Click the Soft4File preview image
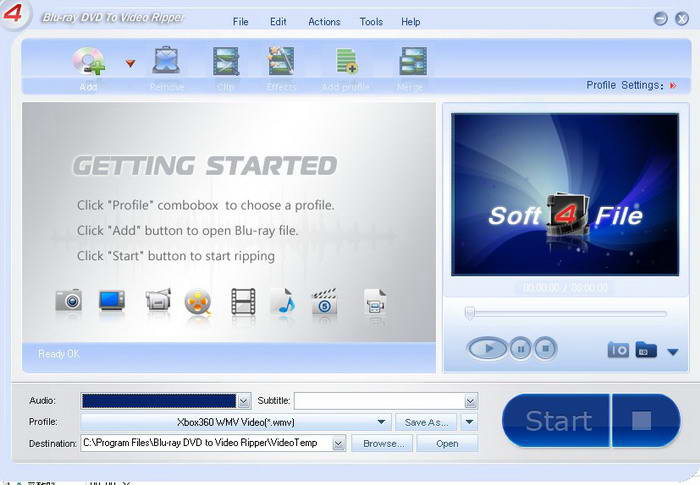Screen dimensions: 700x485 click(565, 194)
